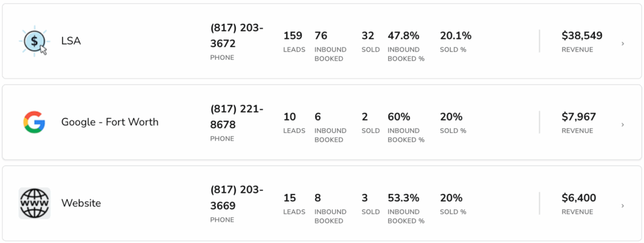Click the Website revenue $6,400
This screenshot has height=243, width=644.
click(579, 198)
